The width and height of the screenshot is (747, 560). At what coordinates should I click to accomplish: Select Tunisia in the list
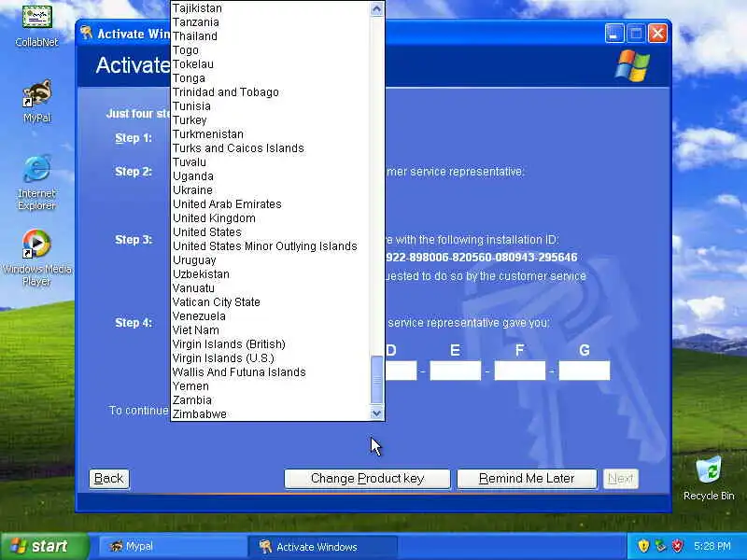(270, 106)
